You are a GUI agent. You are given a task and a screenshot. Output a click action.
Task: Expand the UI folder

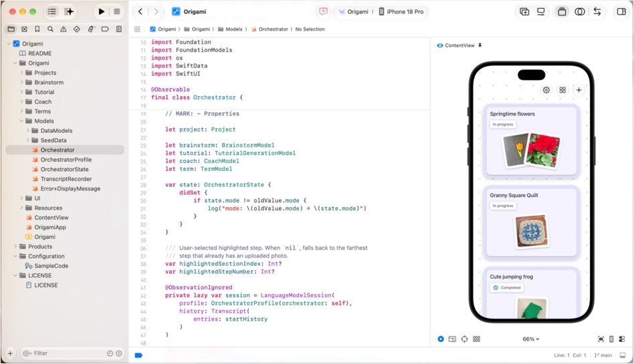21,198
